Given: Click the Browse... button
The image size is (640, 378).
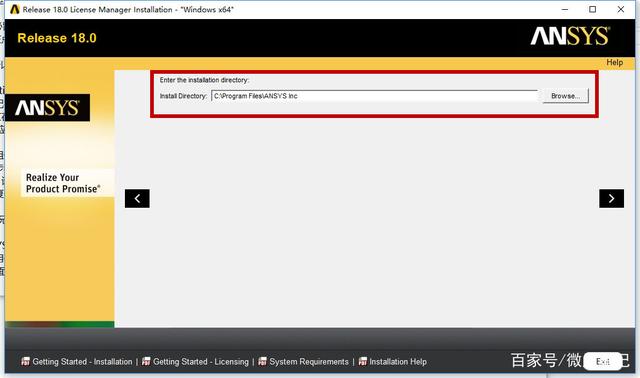Looking at the screenshot, I should click(x=565, y=96).
